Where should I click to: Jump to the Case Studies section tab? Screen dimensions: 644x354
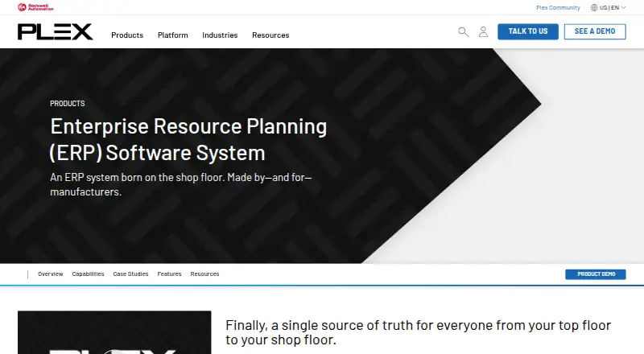(x=130, y=274)
